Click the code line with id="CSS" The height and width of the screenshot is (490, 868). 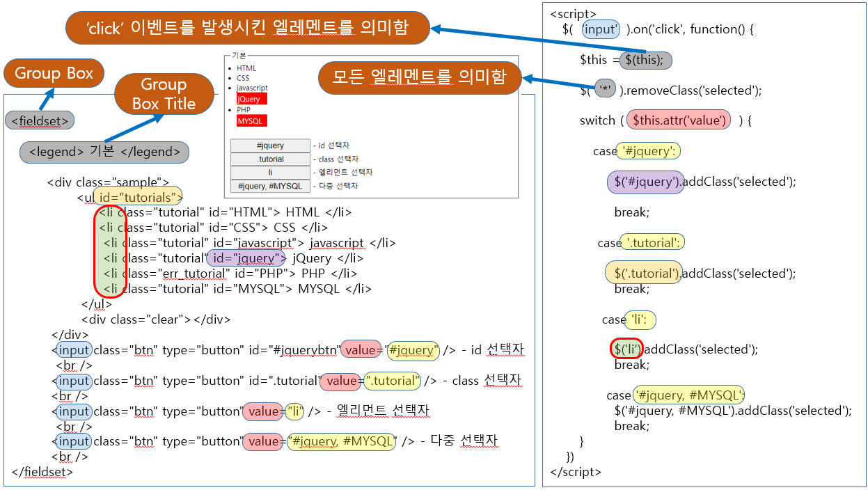click(213, 228)
